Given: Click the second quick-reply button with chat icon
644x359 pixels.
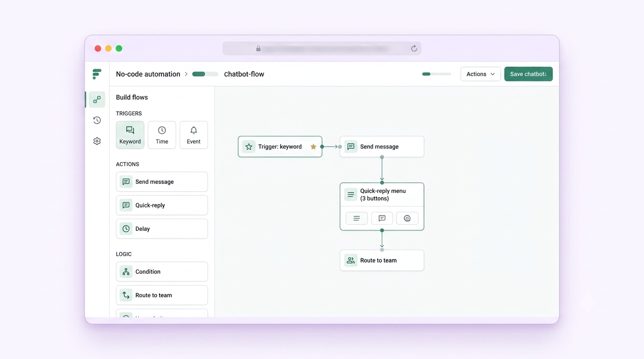Looking at the screenshot, I should click(382, 218).
